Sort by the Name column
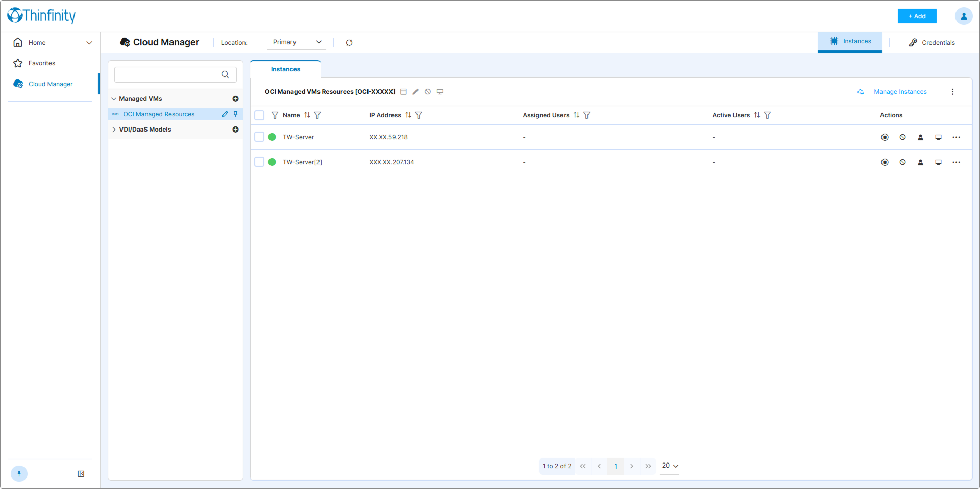The width and height of the screenshot is (980, 489). point(307,115)
